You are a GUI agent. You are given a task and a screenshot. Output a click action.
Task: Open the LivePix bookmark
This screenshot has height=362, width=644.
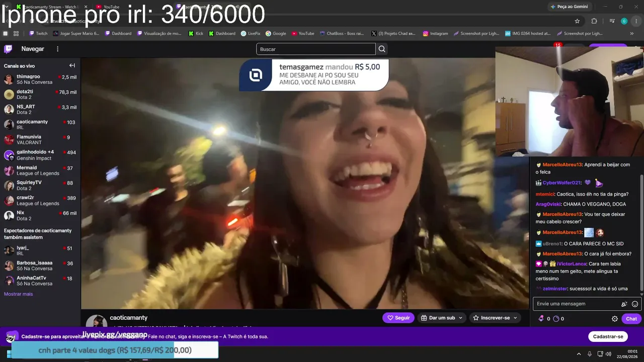click(x=251, y=34)
